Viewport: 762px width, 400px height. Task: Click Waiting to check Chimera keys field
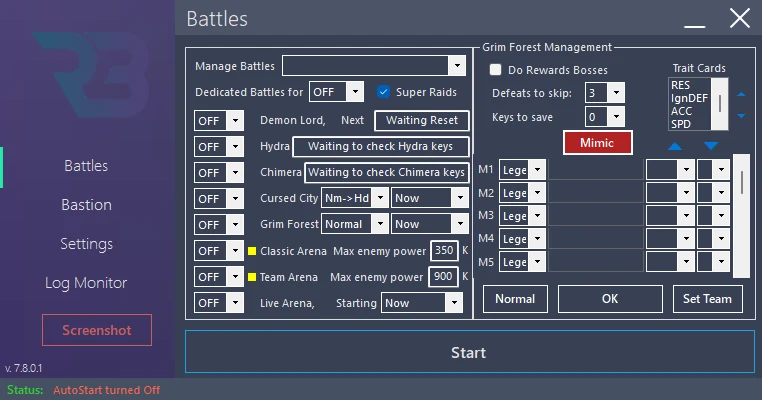tap(387, 173)
